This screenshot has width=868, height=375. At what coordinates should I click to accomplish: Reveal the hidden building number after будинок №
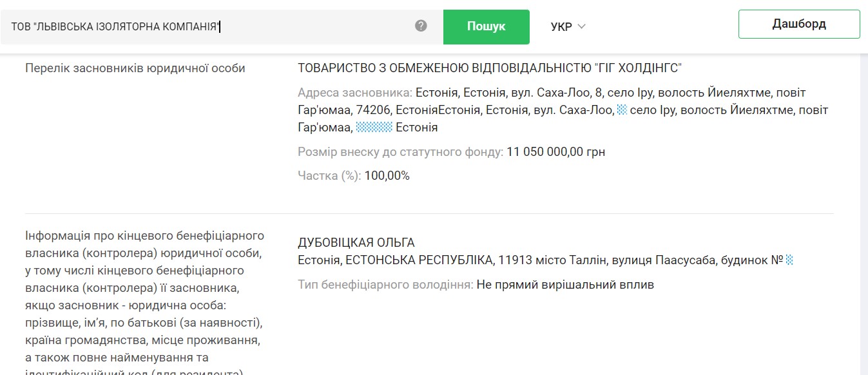789,260
